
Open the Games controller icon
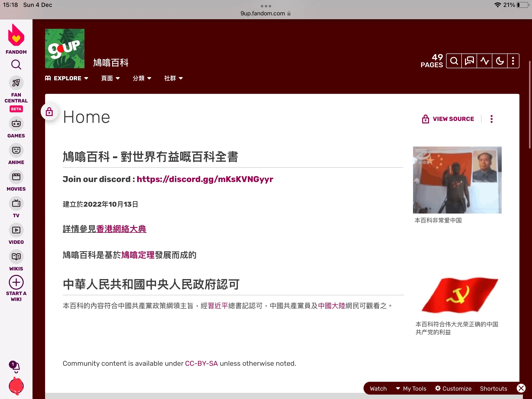pos(16,124)
